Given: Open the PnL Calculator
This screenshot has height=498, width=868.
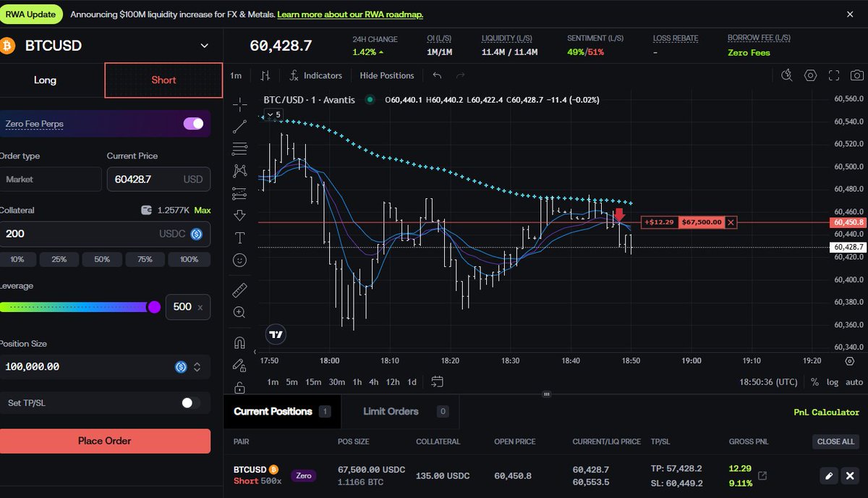Looking at the screenshot, I should pyautogui.click(x=827, y=412).
